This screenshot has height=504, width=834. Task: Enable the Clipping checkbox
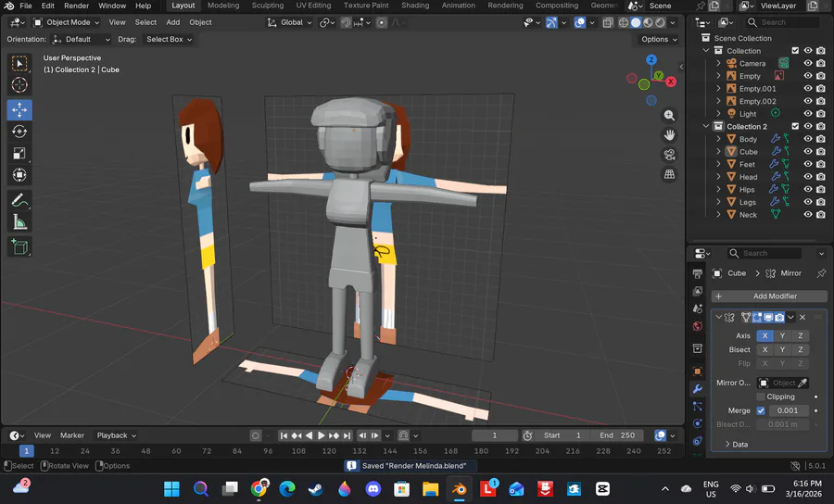point(761,397)
